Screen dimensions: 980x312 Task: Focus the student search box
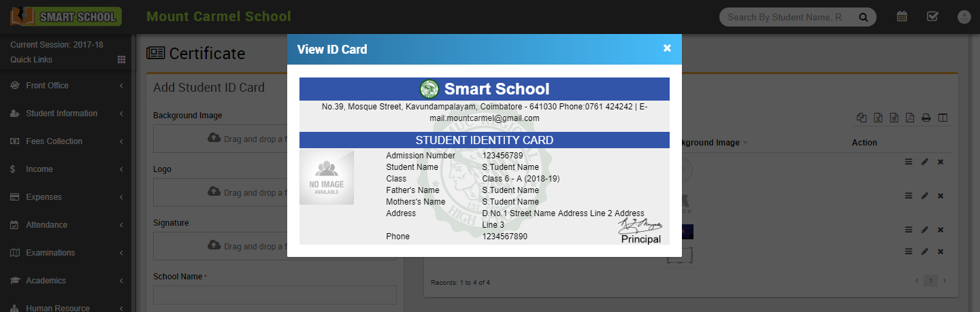[x=786, y=18]
